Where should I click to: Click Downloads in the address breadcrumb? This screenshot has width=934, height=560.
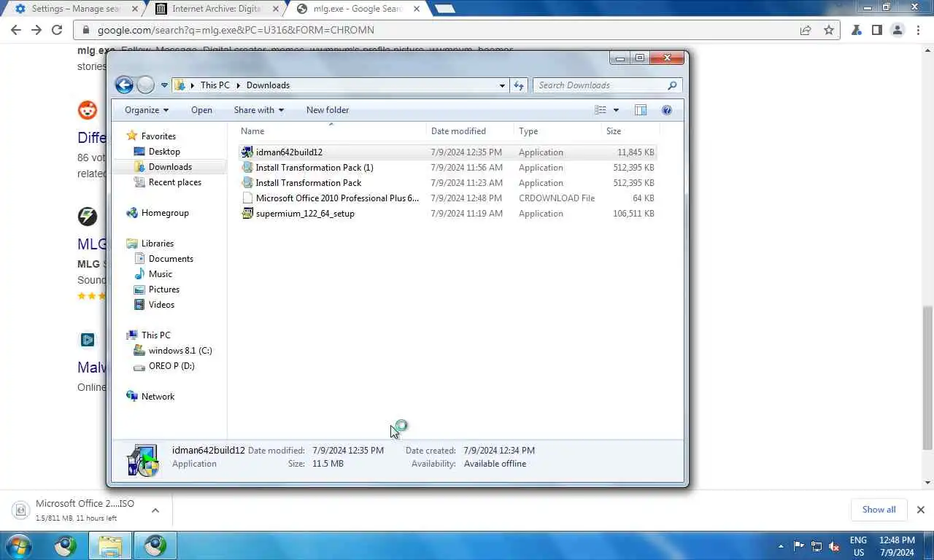[x=268, y=85]
